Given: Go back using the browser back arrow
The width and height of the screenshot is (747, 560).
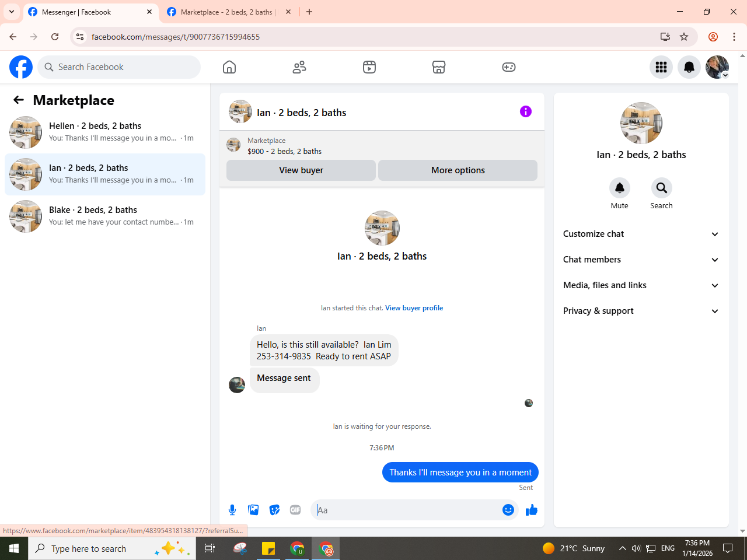Looking at the screenshot, I should 13,37.
